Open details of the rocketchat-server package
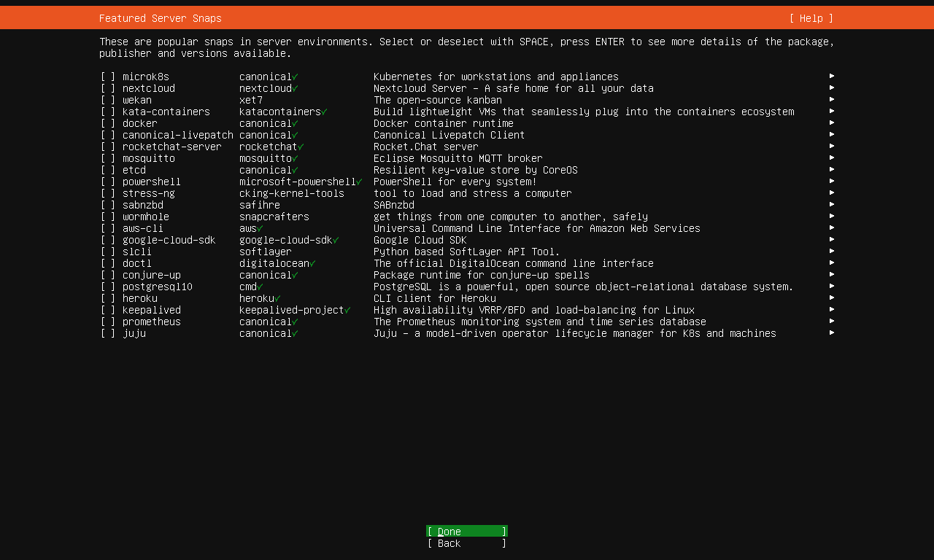This screenshot has height=560, width=934. point(831,147)
